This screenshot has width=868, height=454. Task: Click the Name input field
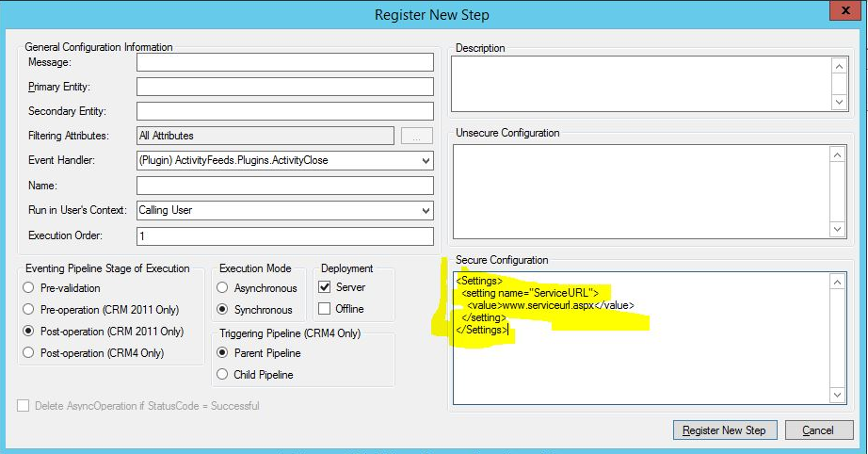pyautogui.click(x=285, y=186)
